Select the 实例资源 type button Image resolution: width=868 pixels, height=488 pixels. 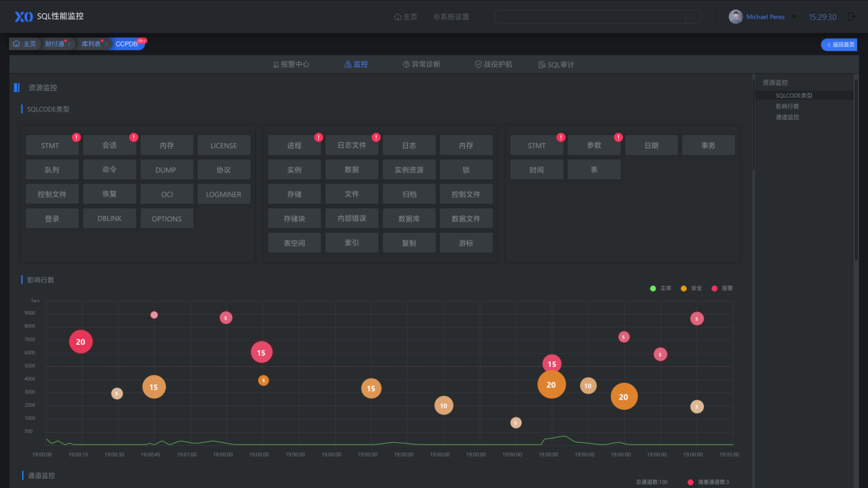point(408,170)
